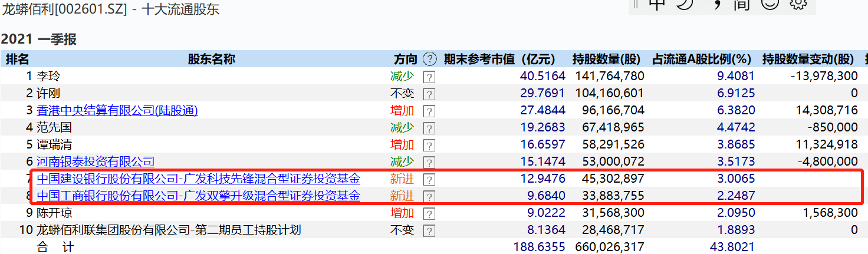
Task: Click the 持股数量变动(股) column header
Action: 808,59
